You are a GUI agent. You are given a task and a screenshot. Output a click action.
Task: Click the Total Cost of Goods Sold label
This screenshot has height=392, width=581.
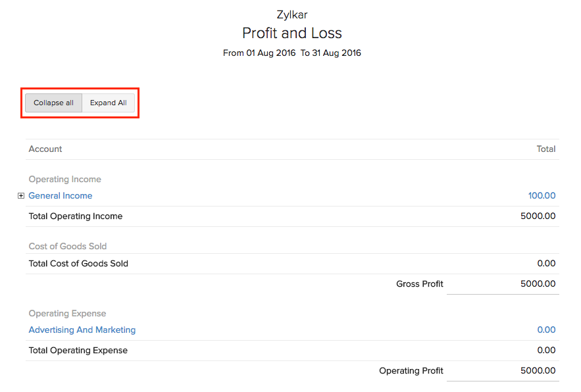coord(78,264)
